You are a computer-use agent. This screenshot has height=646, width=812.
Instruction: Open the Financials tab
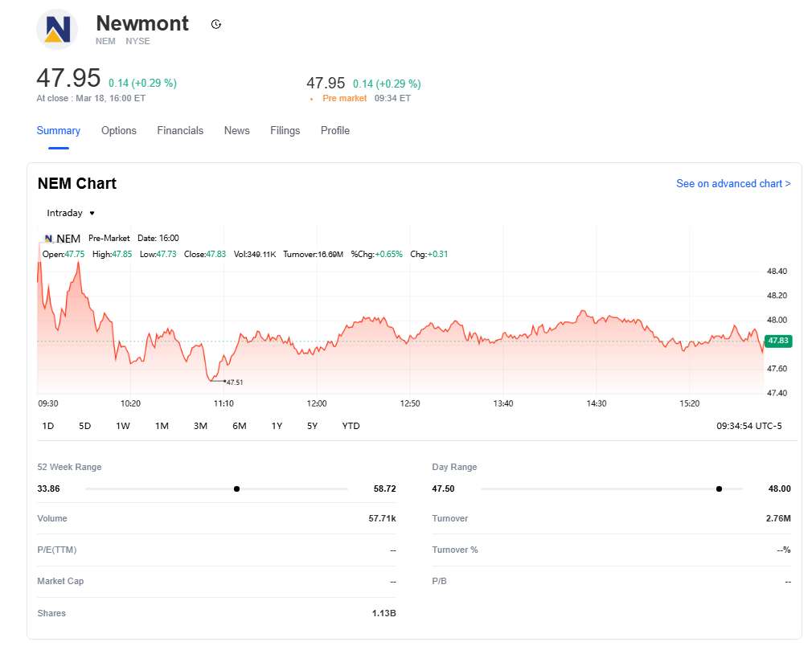coord(180,131)
